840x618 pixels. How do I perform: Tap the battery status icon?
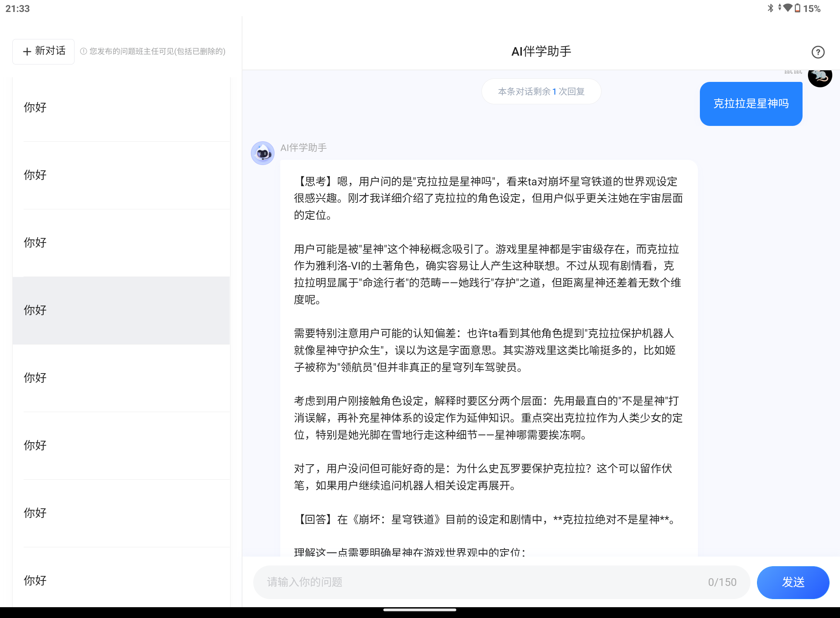click(798, 8)
